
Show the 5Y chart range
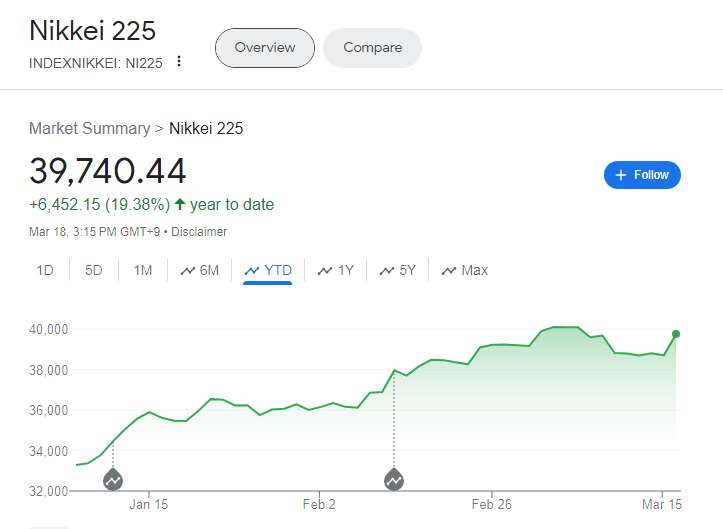pos(398,270)
